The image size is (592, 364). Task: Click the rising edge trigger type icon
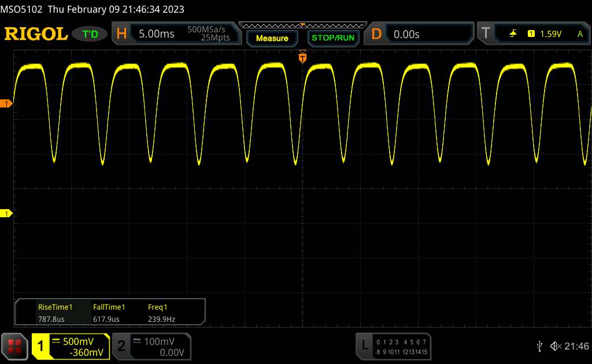pos(513,34)
